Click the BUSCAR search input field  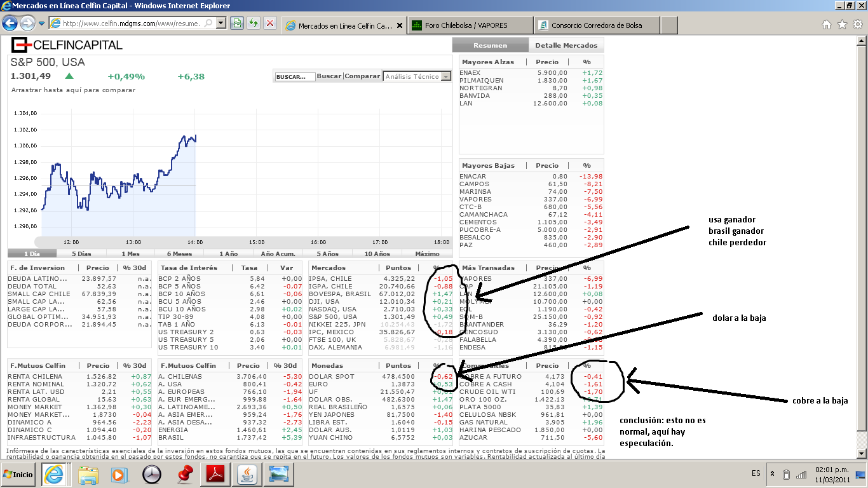[x=295, y=76]
